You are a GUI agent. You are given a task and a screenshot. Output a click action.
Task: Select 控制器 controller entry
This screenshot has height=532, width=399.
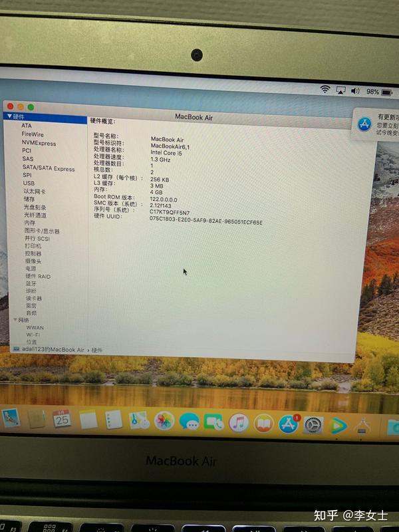click(33, 253)
